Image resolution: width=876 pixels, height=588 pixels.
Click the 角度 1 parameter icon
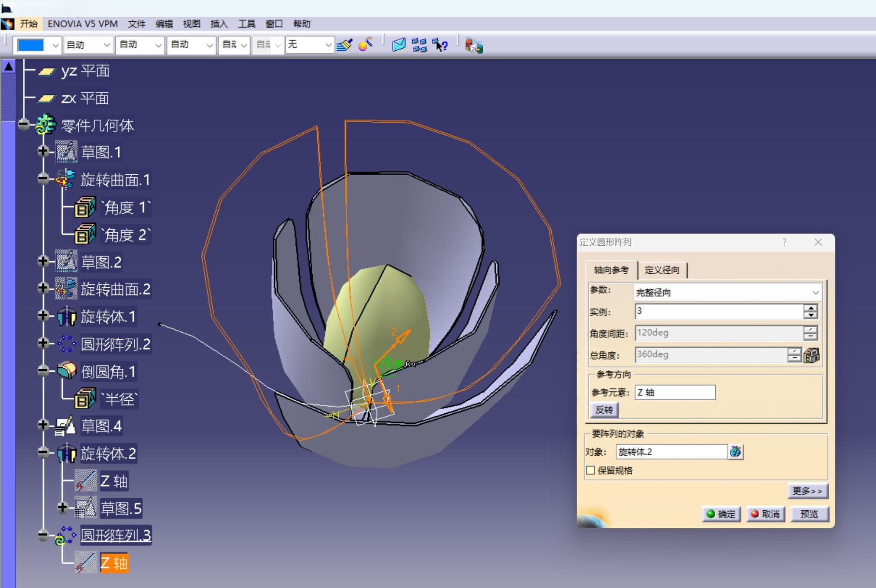(x=85, y=207)
